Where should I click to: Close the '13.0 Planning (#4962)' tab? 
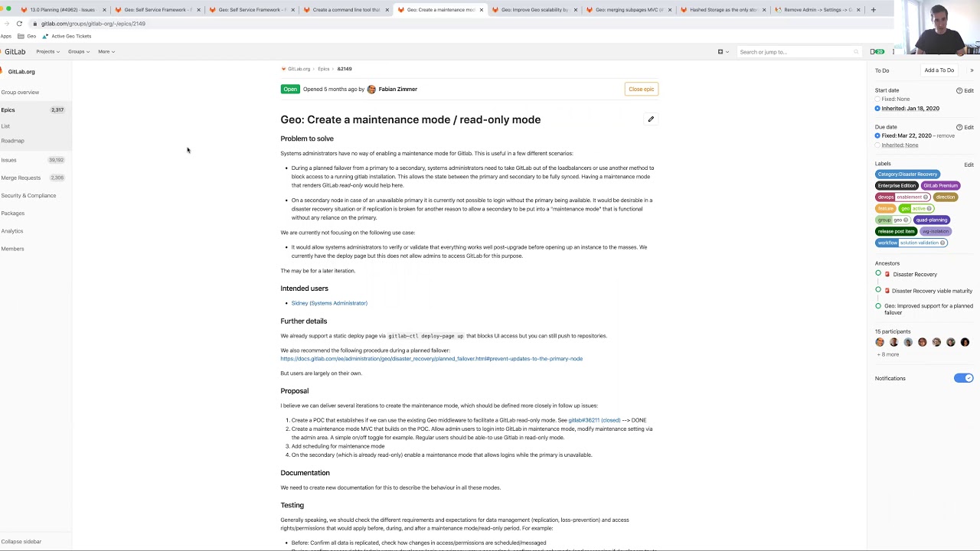(103, 10)
